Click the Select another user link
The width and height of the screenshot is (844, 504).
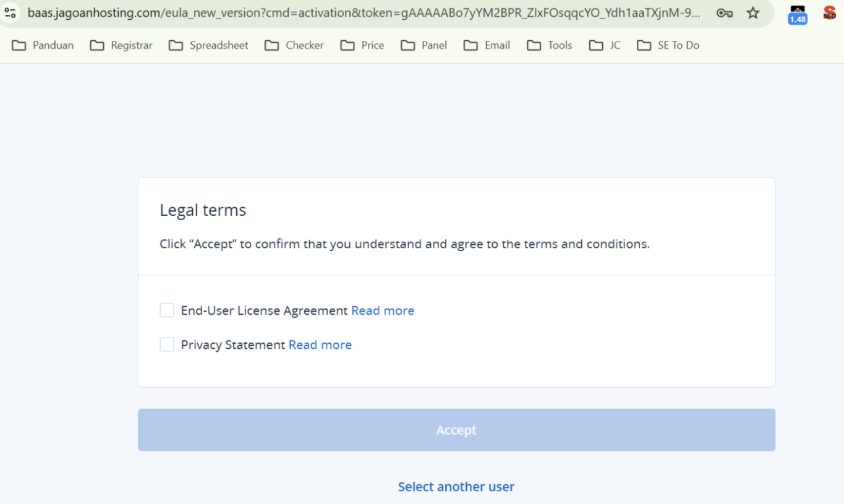pos(456,487)
